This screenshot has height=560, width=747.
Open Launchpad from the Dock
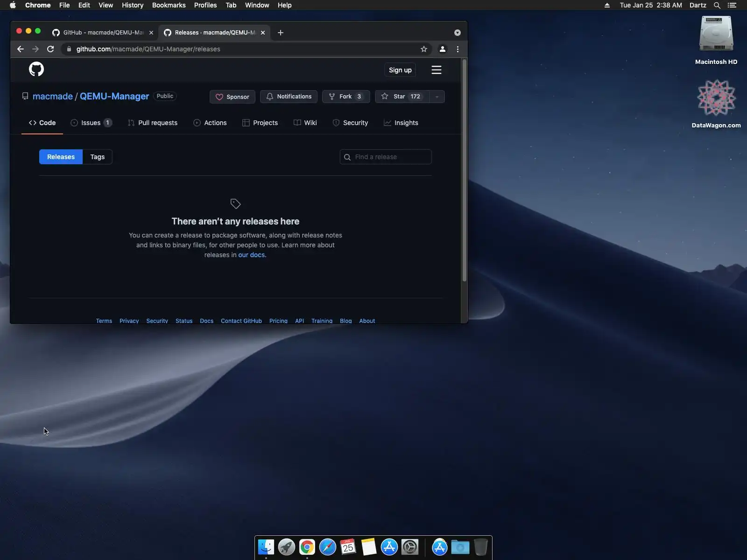click(x=287, y=547)
